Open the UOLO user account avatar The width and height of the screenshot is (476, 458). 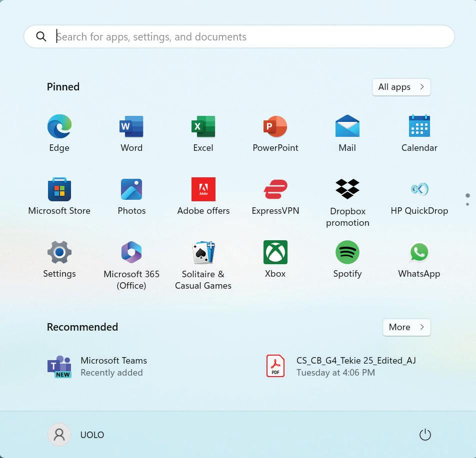pyautogui.click(x=59, y=435)
